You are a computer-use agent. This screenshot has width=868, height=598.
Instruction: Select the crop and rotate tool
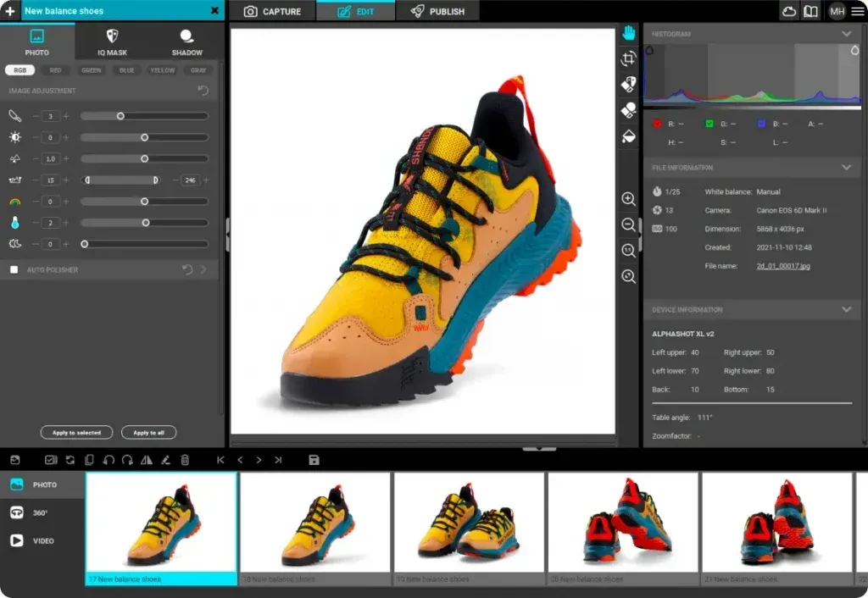click(628, 58)
